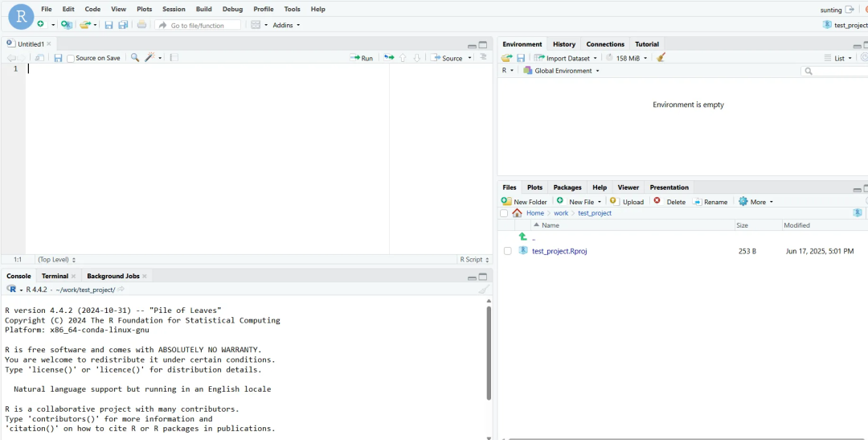Image resolution: width=868 pixels, height=440 pixels.
Task: Click the Environment search field
Action: tap(835, 71)
